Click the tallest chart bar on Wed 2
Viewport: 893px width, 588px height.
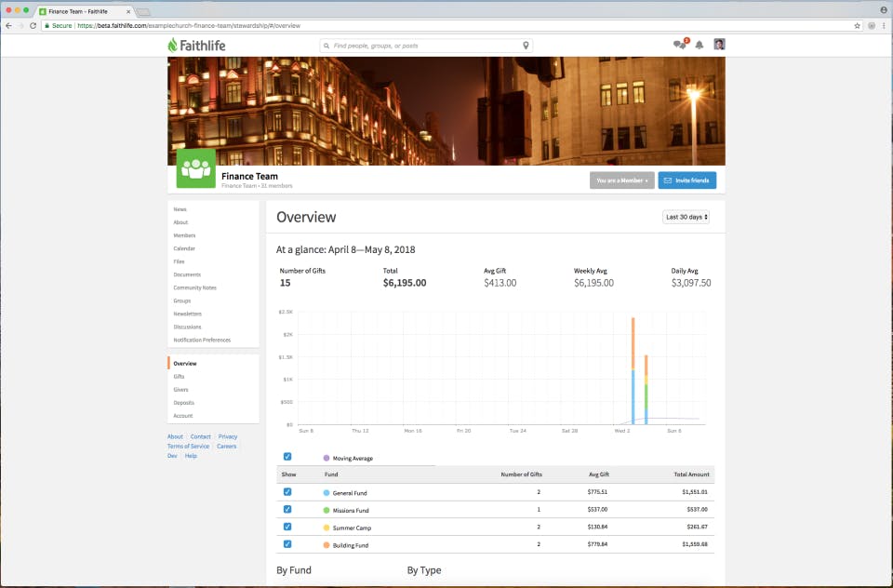633,370
